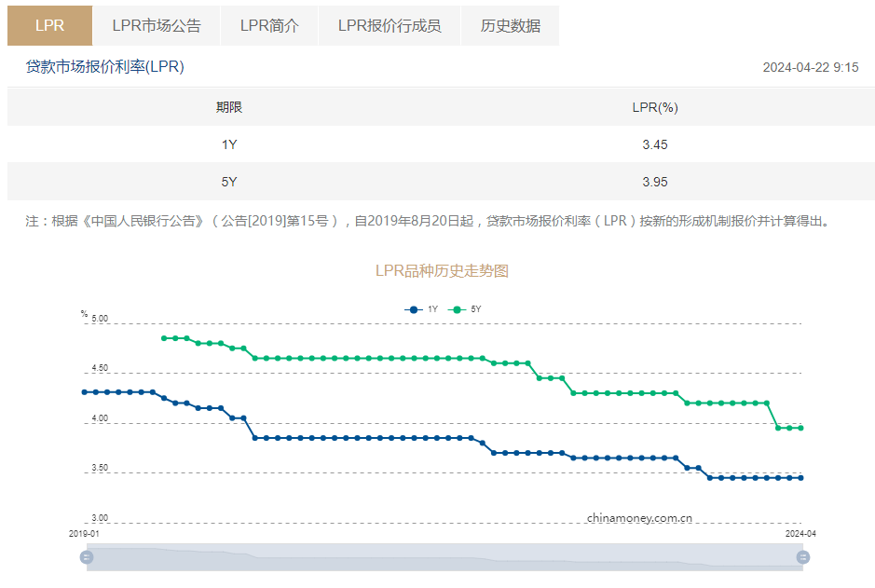Image resolution: width=875 pixels, height=588 pixels.
Task: Select the highlighted LPR tab
Action: [49, 25]
